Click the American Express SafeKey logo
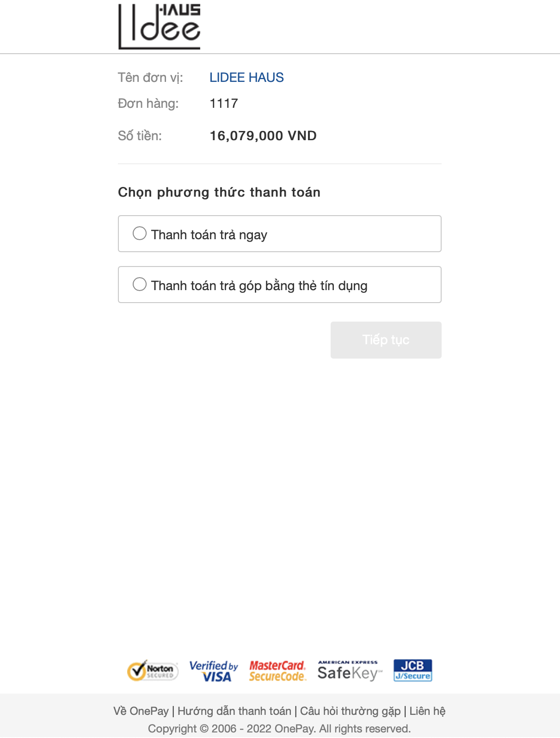560x738 pixels. [350, 670]
